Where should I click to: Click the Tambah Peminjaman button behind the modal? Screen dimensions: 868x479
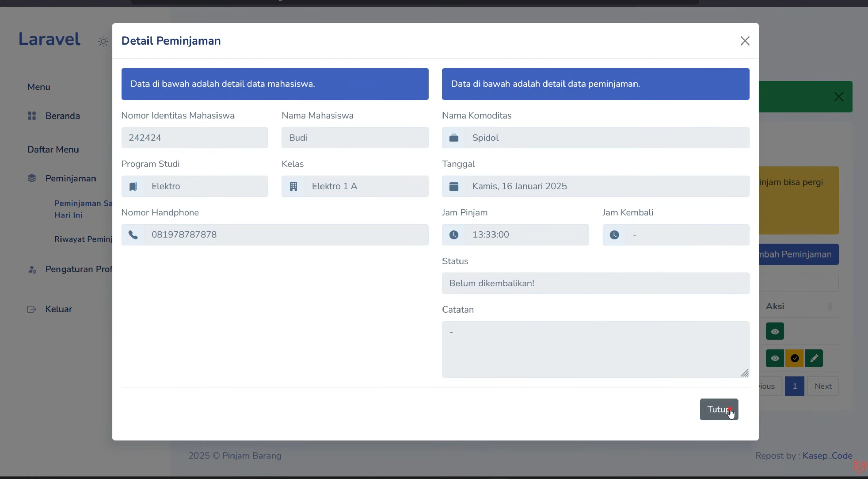[x=798, y=254]
